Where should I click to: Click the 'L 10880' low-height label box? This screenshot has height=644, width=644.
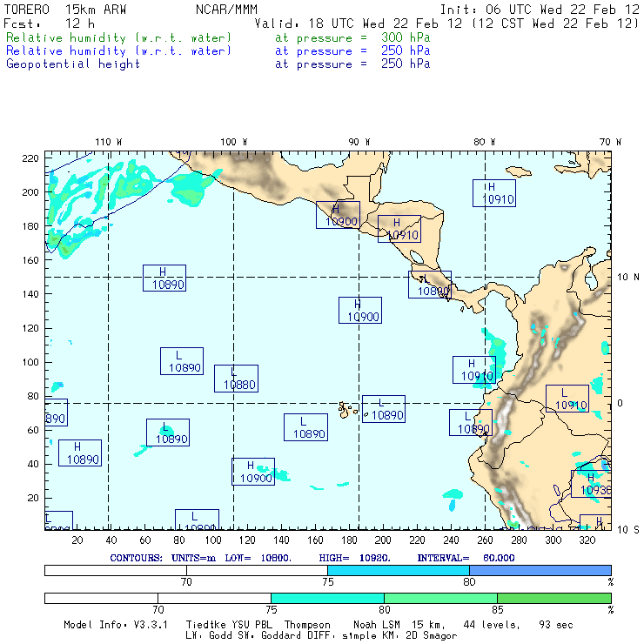coord(236,379)
